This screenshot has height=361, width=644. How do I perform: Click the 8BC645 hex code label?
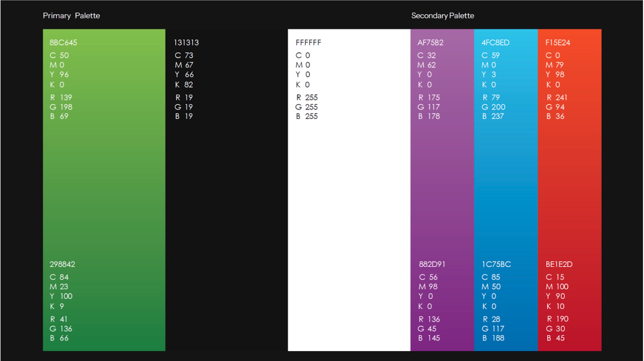pos(63,43)
